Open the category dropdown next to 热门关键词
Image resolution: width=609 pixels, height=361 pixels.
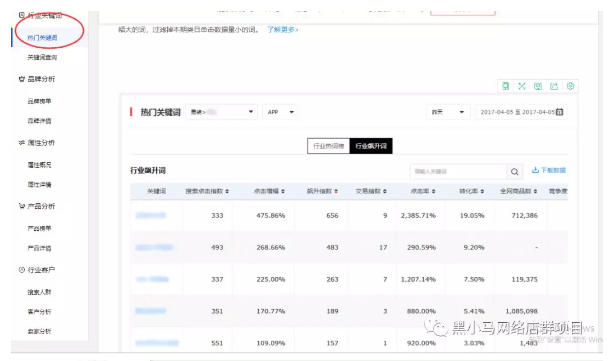[221, 112]
